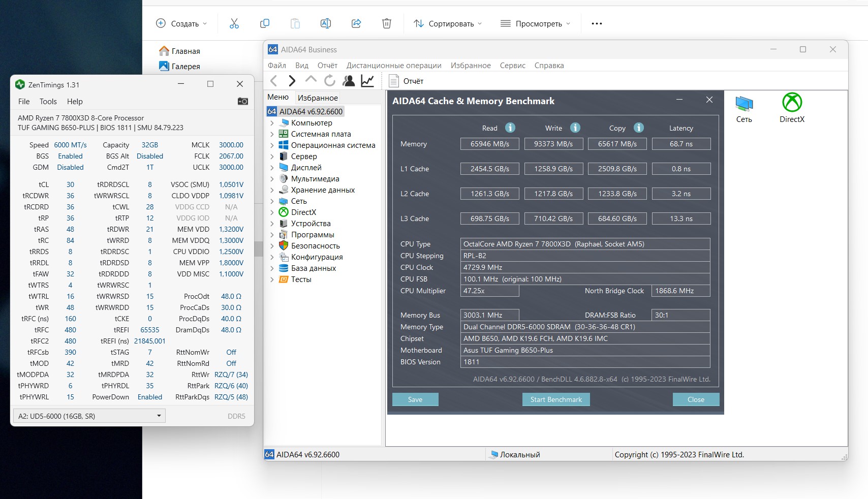Open the ZenTimings DIMM slot dropdown

(x=89, y=416)
